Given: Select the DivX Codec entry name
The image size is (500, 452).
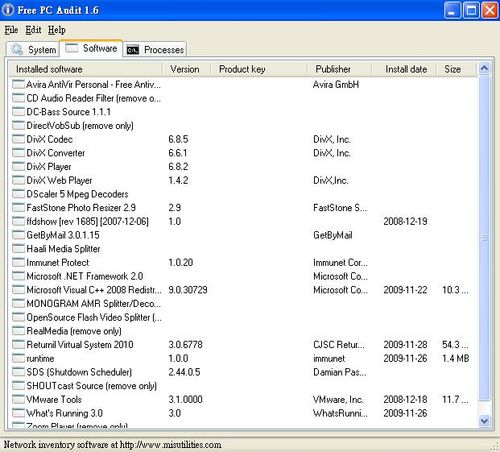Looking at the screenshot, I should [50, 139].
